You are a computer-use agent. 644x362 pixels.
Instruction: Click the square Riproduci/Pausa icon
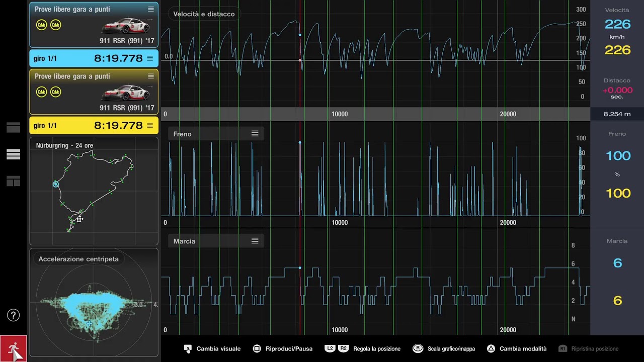pyautogui.click(x=257, y=348)
